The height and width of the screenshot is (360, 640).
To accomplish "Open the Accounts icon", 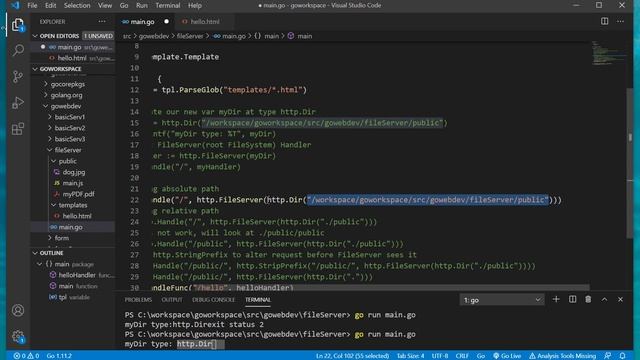I will click(x=18, y=311).
